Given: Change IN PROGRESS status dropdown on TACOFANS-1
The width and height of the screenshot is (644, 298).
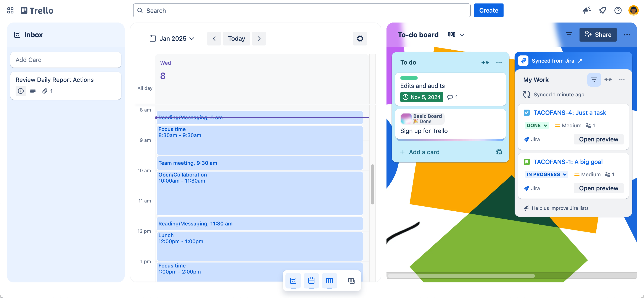Looking at the screenshot, I should 546,174.
